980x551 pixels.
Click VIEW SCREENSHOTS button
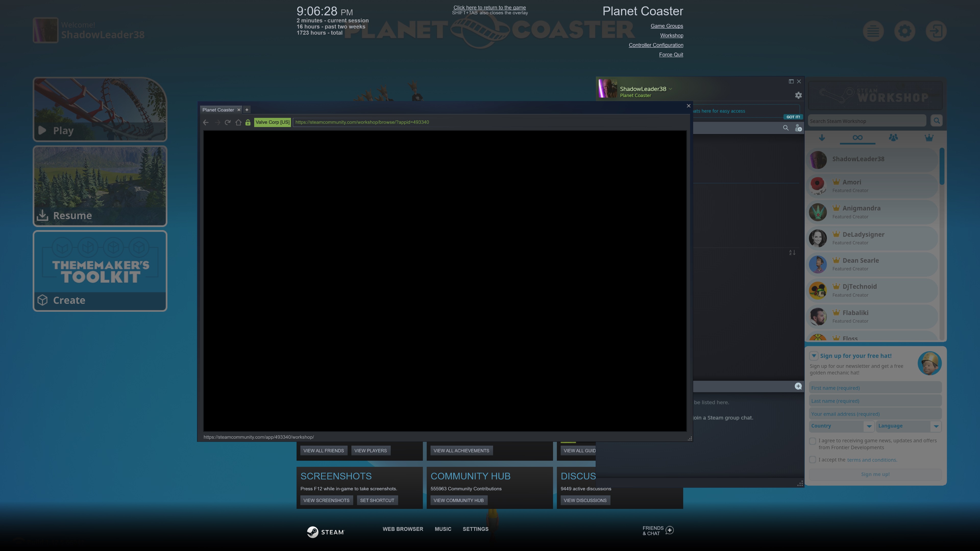(x=326, y=501)
